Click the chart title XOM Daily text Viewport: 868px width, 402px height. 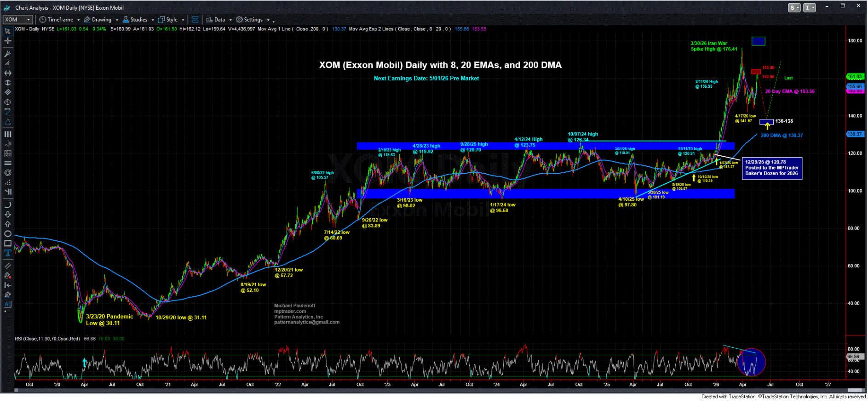pyautogui.click(x=440, y=65)
